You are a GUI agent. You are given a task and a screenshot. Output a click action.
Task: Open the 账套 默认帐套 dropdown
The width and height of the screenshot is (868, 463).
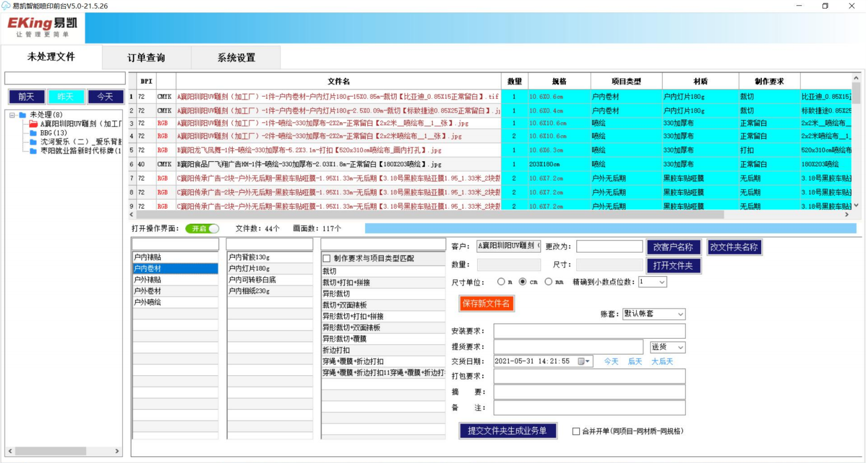pyautogui.click(x=680, y=314)
